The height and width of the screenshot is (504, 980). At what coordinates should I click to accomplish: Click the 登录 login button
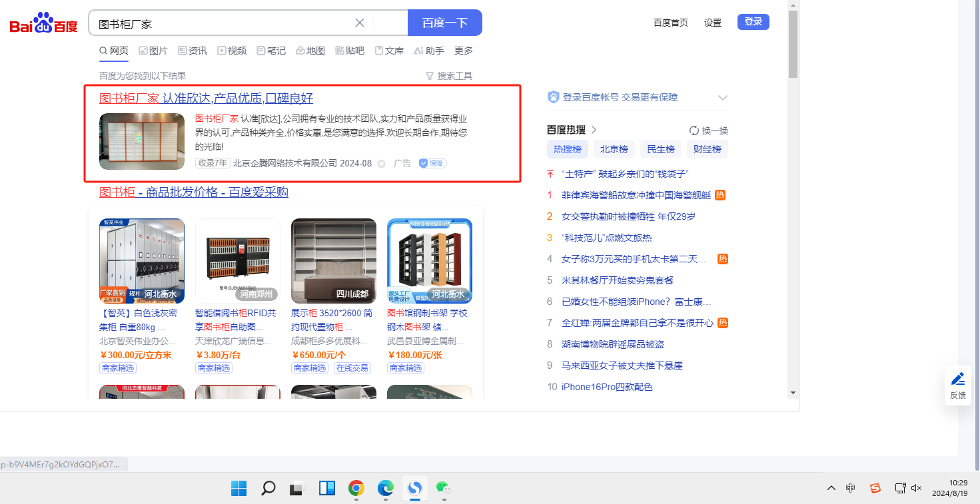tap(753, 22)
